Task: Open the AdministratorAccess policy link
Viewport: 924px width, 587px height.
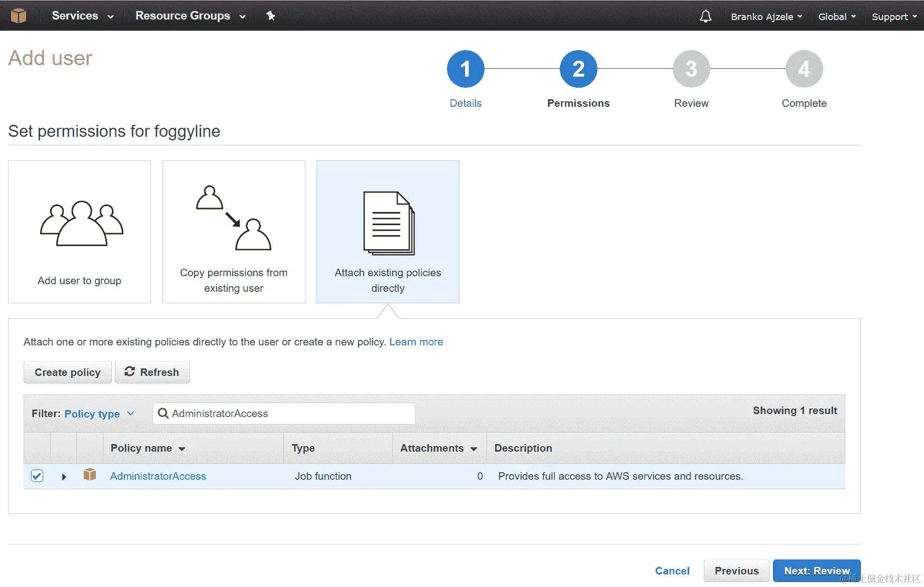Action: tap(158, 476)
